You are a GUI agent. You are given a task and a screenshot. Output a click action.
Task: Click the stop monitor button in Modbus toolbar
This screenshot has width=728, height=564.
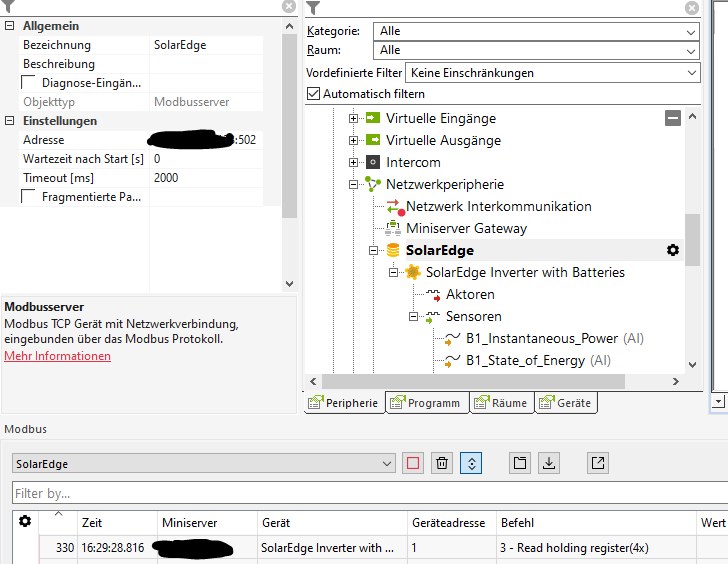tap(413, 463)
